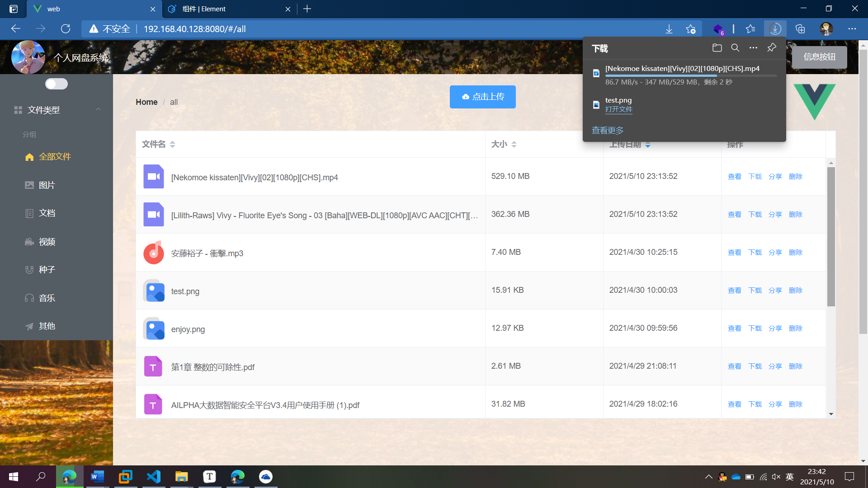Screen dimensions: 868x488
Task: Open test.png via the 打开文件 link
Action: pyautogui.click(x=618, y=109)
